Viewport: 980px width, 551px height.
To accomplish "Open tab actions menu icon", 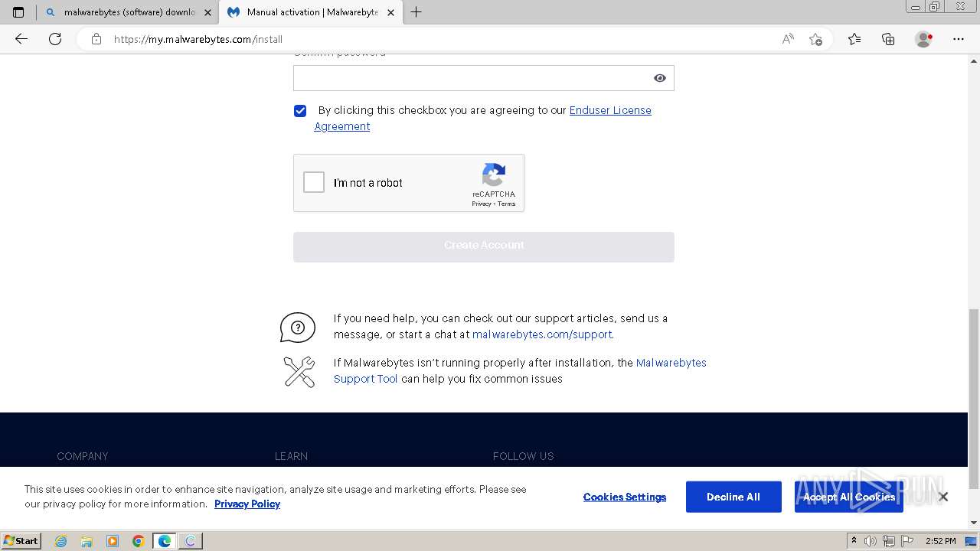I will coord(18,12).
